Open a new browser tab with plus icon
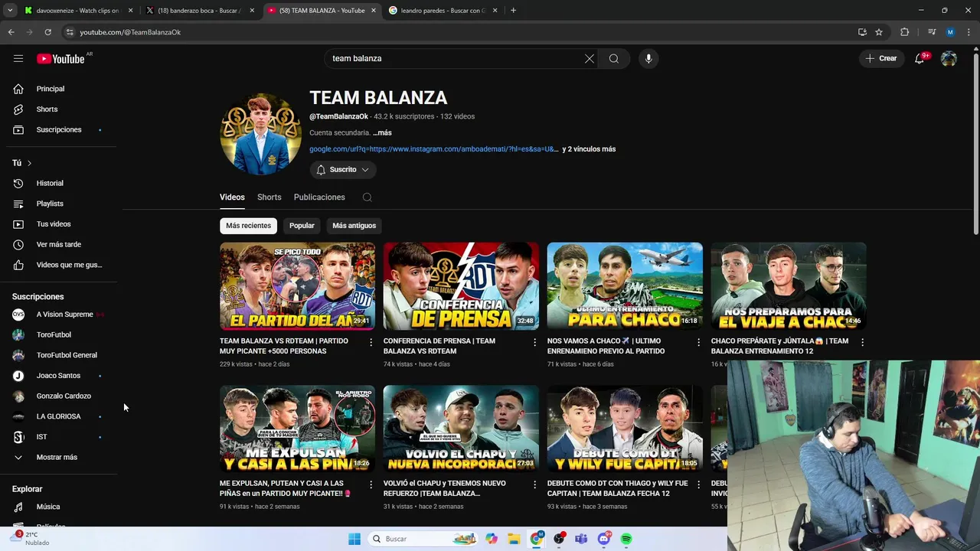The height and width of the screenshot is (551, 980). tap(513, 11)
